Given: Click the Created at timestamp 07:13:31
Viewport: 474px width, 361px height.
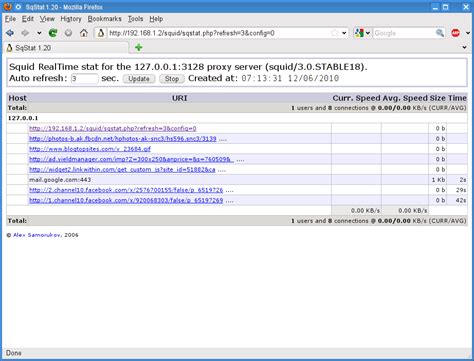Looking at the screenshot, I should pyautogui.click(x=290, y=79).
